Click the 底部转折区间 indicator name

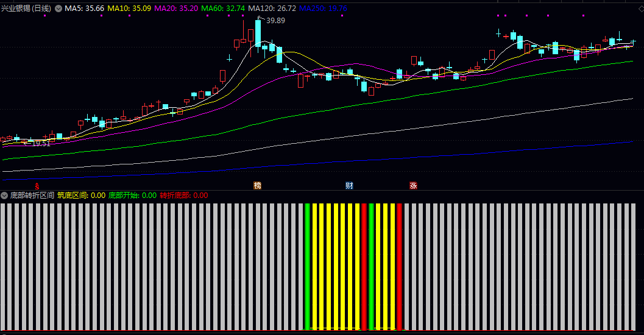click(32, 196)
